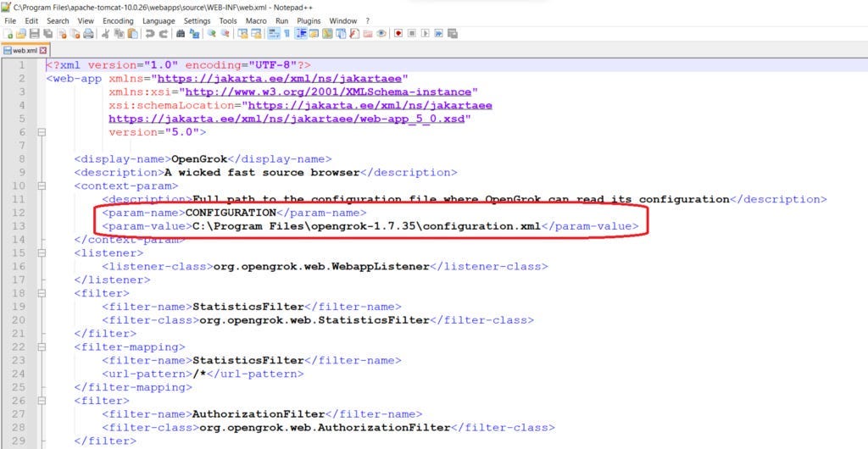Toggle Show All Characters pilcrow icon
The image size is (868, 449).
click(287, 34)
